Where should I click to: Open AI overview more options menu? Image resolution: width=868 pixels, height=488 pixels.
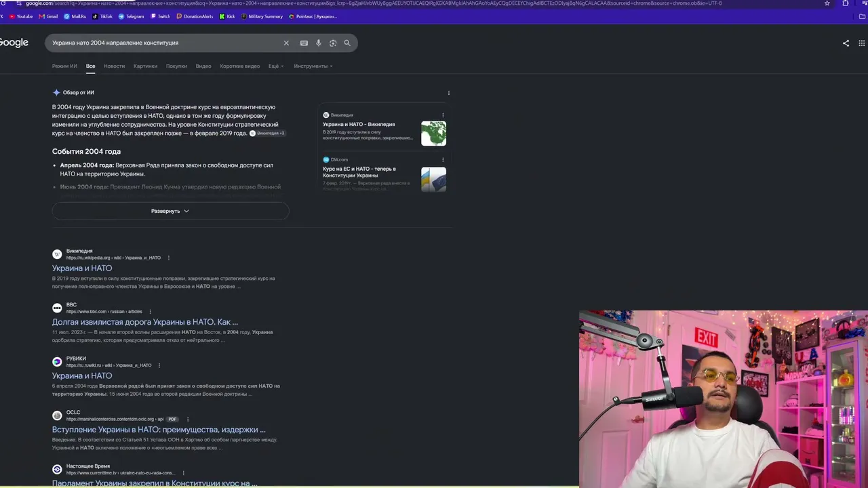448,93
